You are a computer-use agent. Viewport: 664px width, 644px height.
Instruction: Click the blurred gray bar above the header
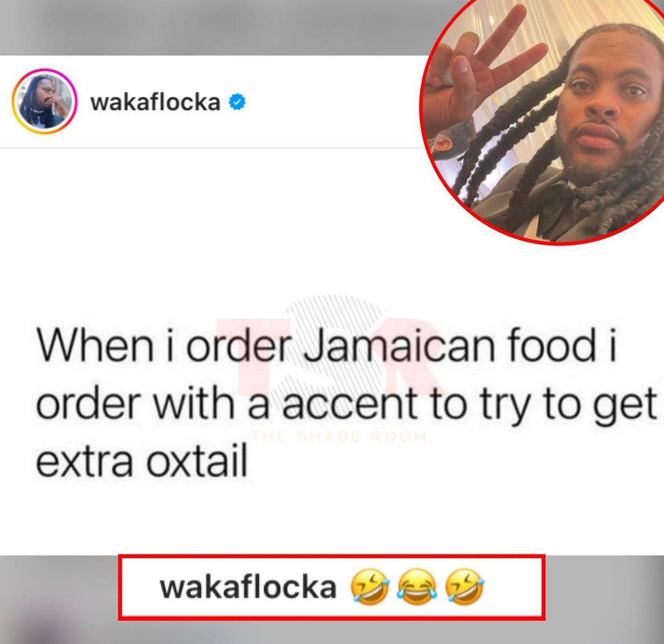pyautogui.click(x=212, y=27)
